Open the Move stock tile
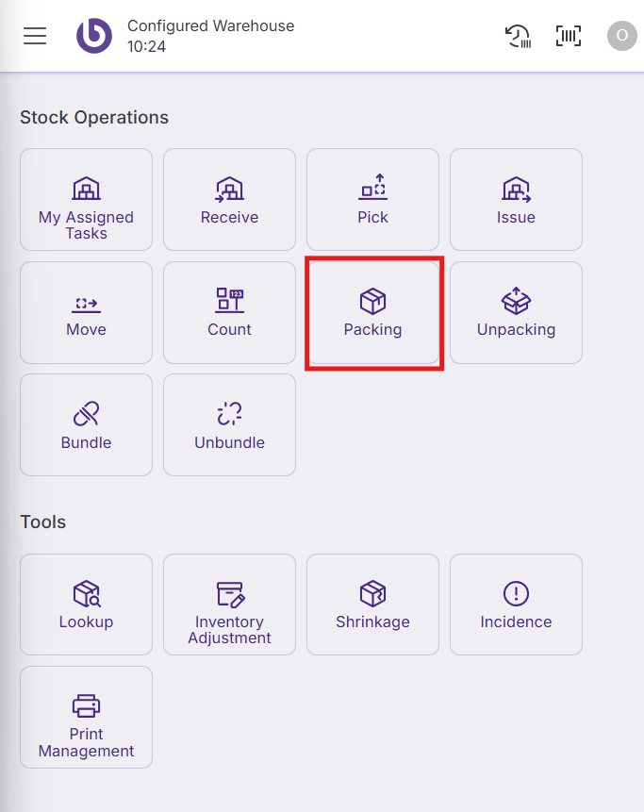 pos(86,312)
